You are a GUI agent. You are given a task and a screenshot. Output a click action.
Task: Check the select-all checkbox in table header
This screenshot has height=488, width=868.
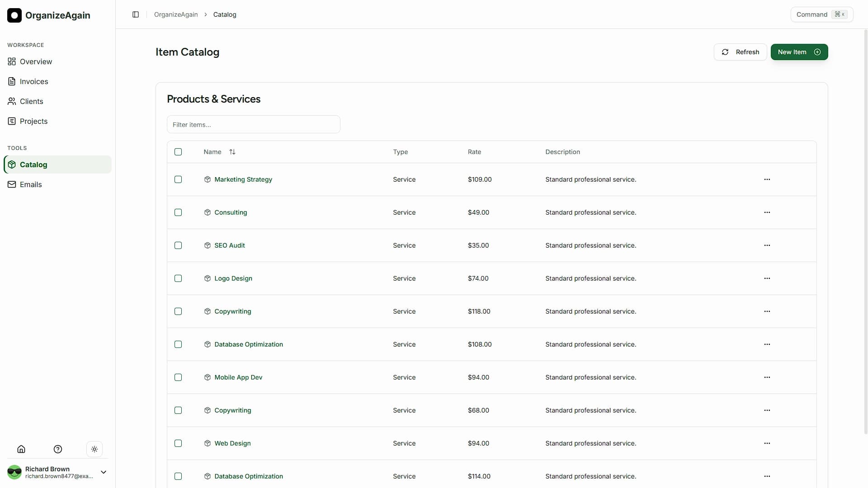(x=178, y=152)
